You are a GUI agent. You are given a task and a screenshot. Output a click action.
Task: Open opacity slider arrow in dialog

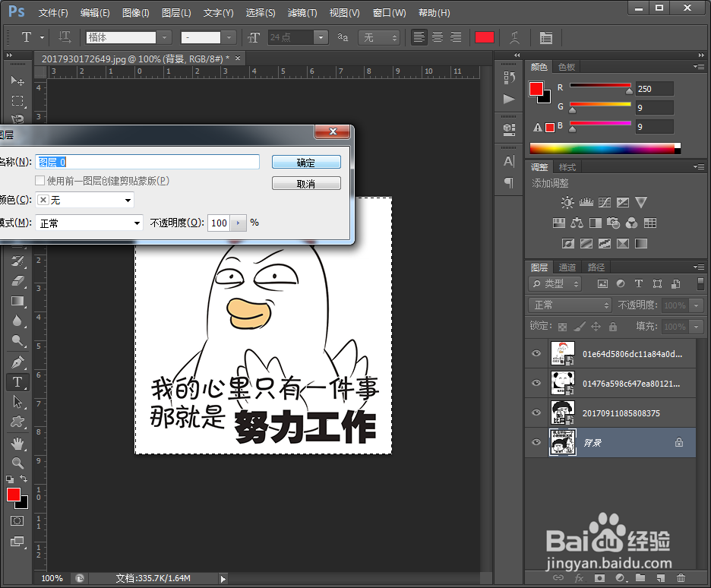(x=238, y=223)
